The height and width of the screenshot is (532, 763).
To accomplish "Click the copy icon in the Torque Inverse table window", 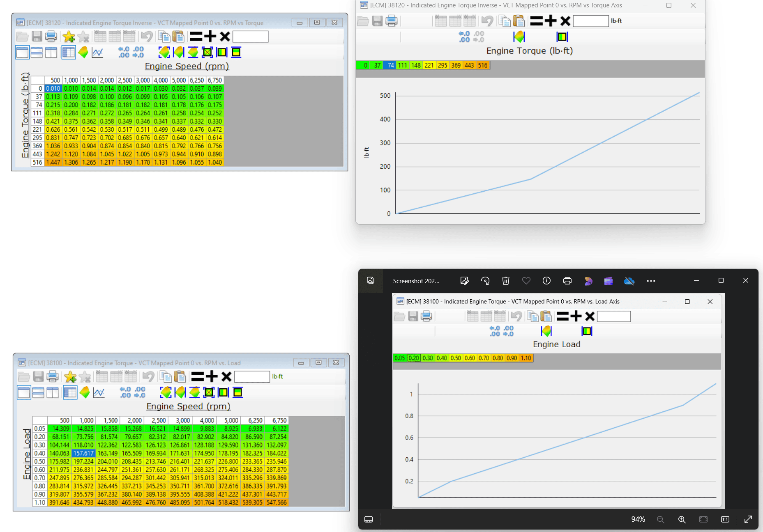I will 164,37.
